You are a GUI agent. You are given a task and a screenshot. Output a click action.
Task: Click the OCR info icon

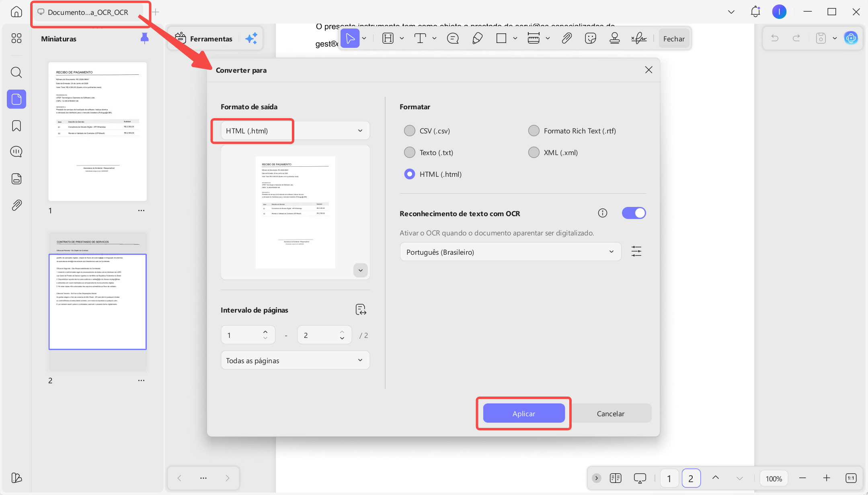tap(603, 213)
